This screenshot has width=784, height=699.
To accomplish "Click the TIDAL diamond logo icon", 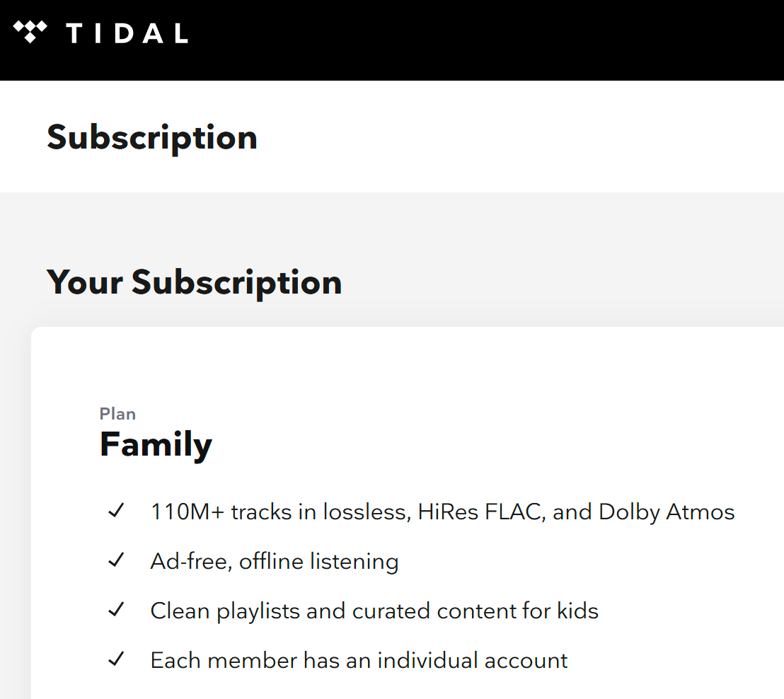I will pos(30,32).
